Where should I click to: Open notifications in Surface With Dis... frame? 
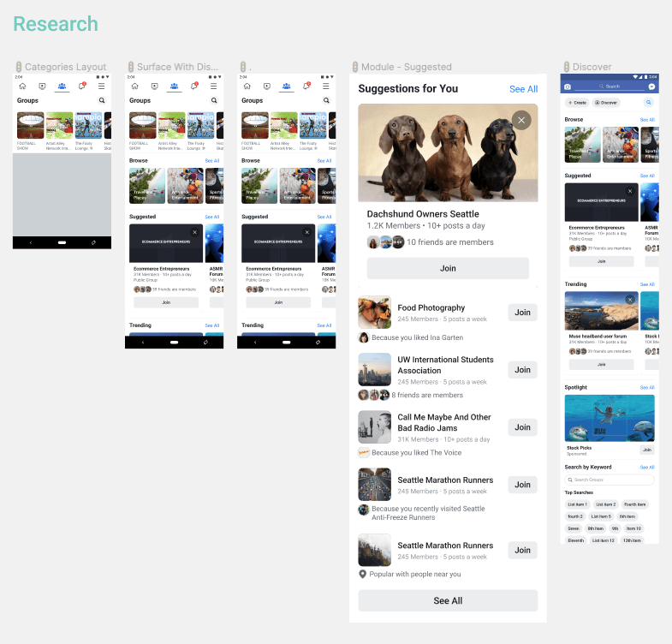[194, 86]
